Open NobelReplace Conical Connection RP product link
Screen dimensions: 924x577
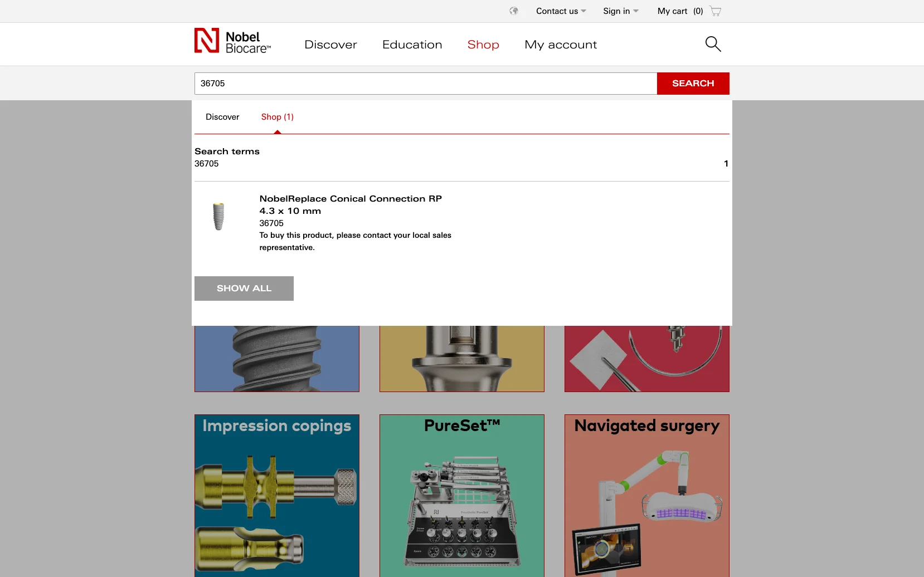click(351, 204)
